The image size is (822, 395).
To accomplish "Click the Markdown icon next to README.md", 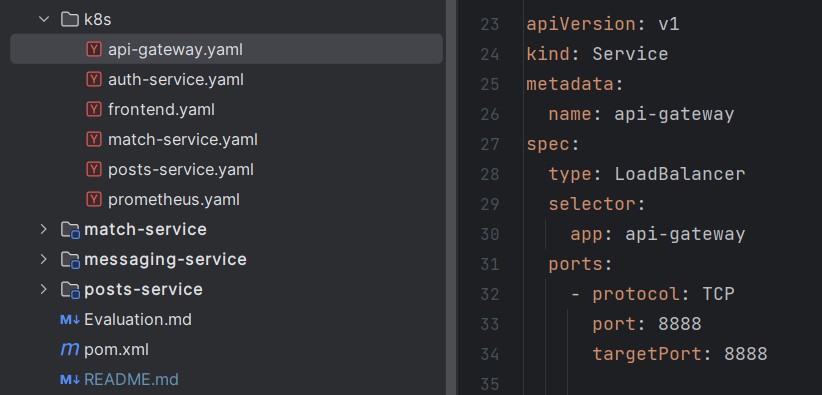I will 70,379.
